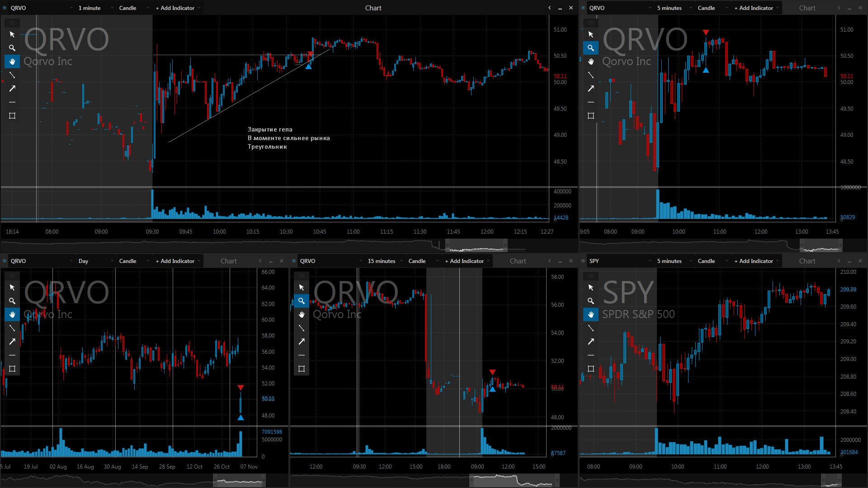Click the 'Chart' title tab of the 1 minute chart
This screenshot has height=488, width=868.
pyautogui.click(x=373, y=8)
